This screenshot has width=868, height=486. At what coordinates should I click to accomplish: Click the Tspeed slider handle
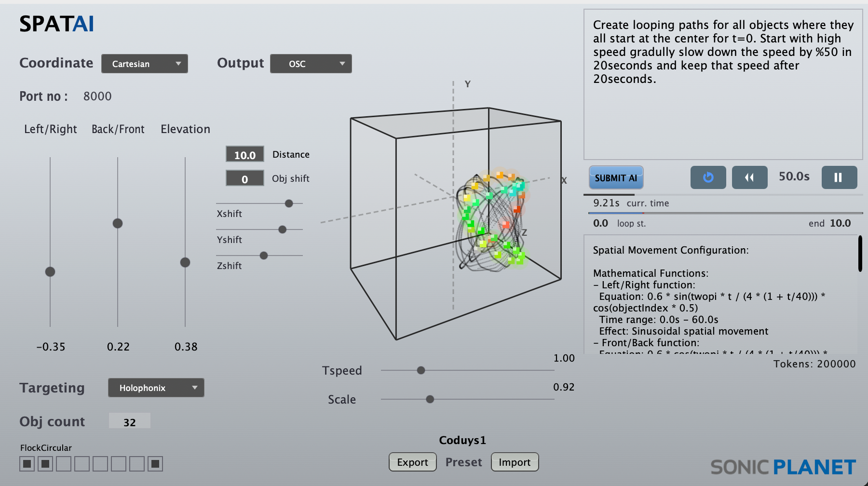point(421,370)
